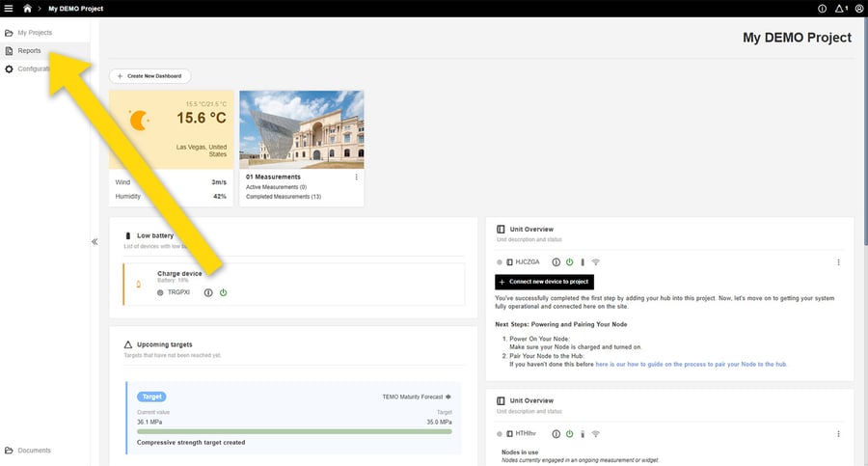Open the alerts warning triangle icon
The height and width of the screenshot is (466, 868).
point(840,9)
